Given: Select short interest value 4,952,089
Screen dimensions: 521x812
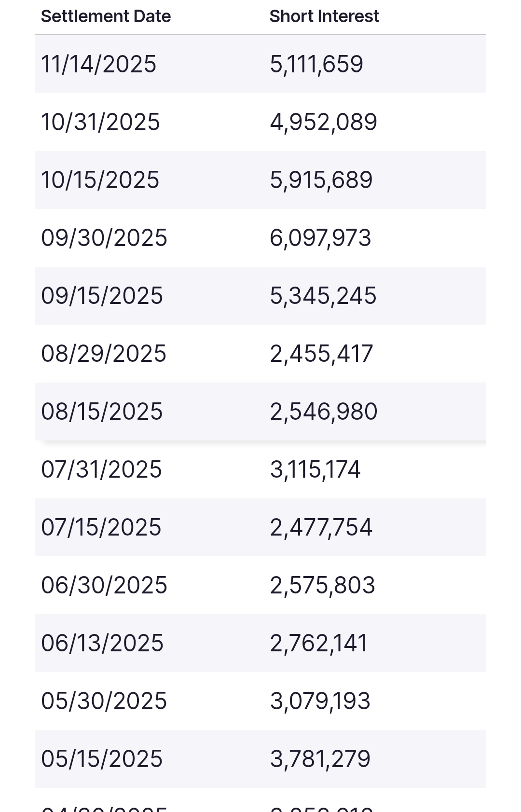Looking at the screenshot, I should [x=324, y=122].
